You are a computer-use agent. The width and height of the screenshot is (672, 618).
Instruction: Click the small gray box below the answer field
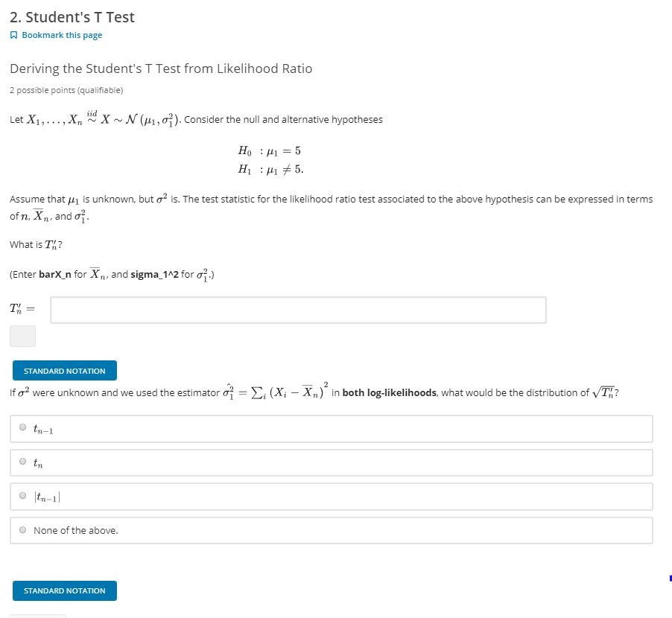point(22,337)
